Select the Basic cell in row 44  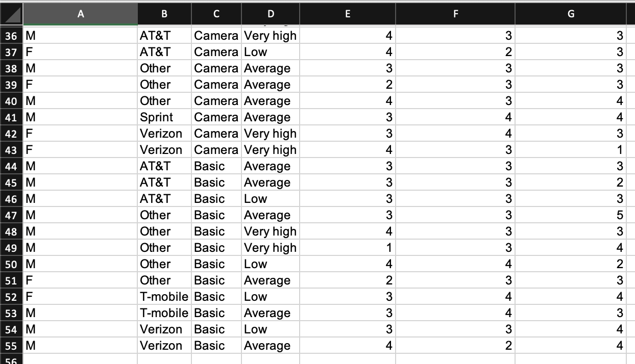point(216,166)
